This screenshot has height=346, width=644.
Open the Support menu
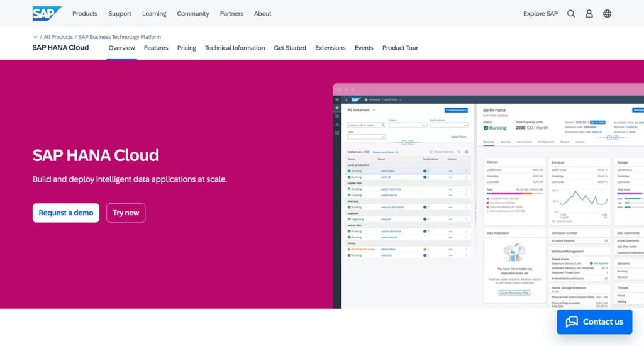(119, 14)
